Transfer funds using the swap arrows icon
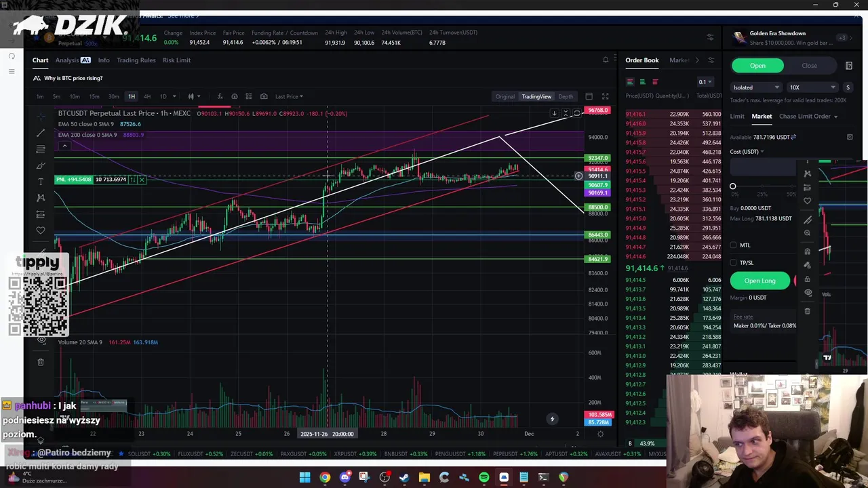 [x=793, y=137]
